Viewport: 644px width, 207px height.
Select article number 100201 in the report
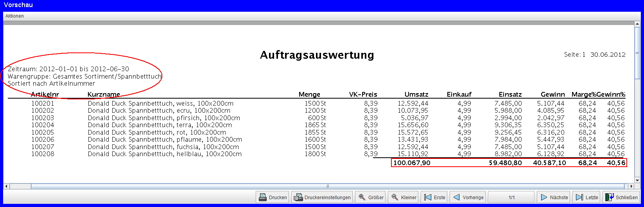(x=43, y=103)
